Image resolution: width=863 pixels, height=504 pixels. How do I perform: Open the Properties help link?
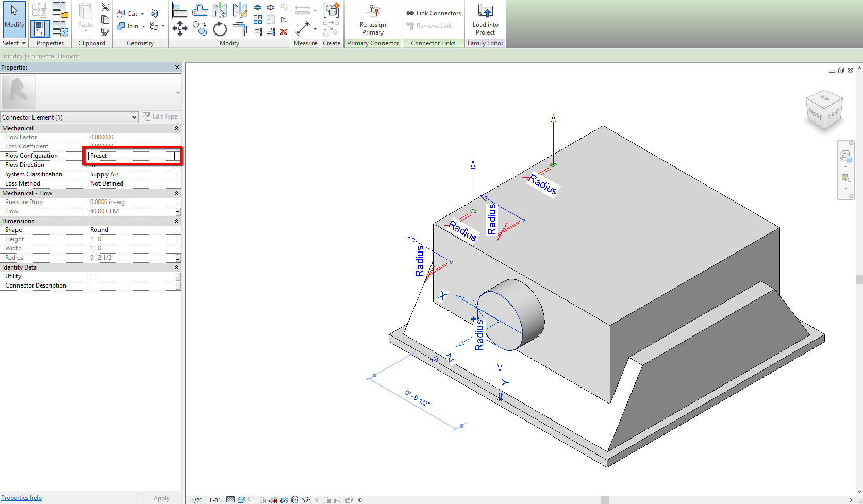pyautogui.click(x=21, y=497)
